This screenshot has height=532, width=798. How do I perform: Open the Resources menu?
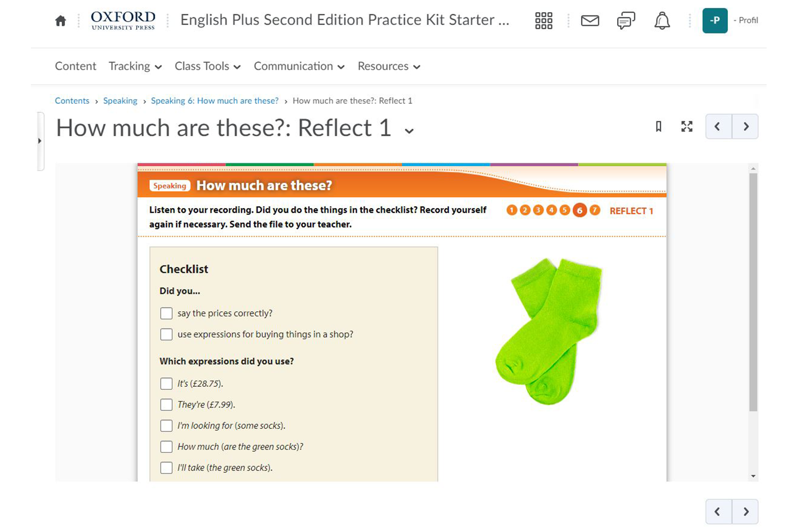pyautogui.click(x=389, y=66)
